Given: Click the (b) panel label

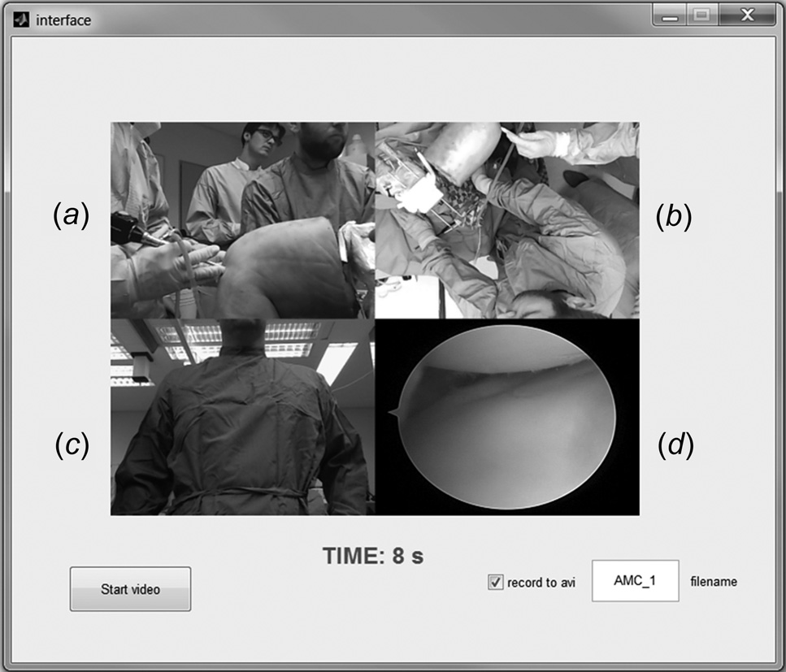Looking at the screenshot, I should click(674, 215).
